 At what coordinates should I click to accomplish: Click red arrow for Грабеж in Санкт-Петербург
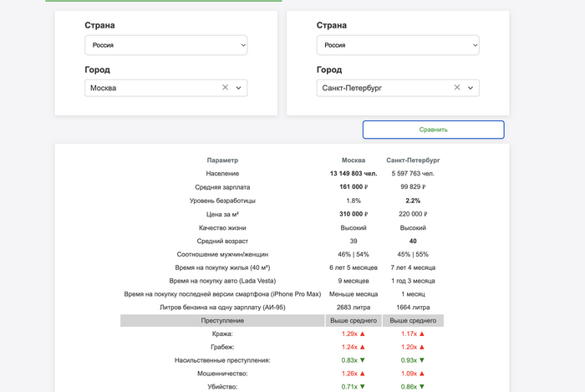[x=421, y=347]
